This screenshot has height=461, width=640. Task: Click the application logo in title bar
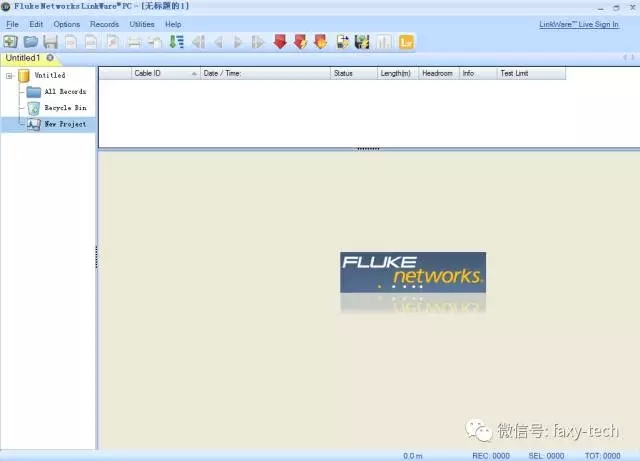tap(6, 6)
